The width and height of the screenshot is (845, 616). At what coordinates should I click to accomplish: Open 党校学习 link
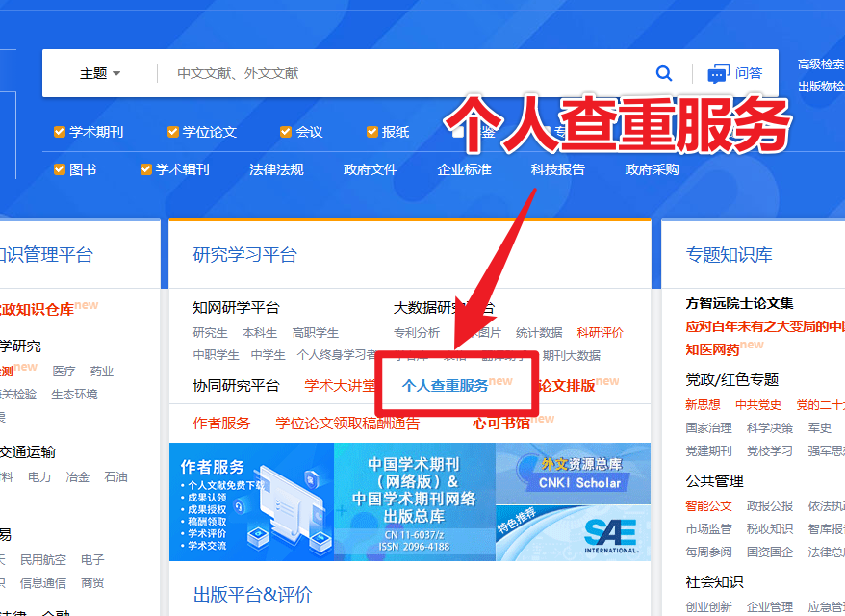pyautogui.click(x=770, y=451)
